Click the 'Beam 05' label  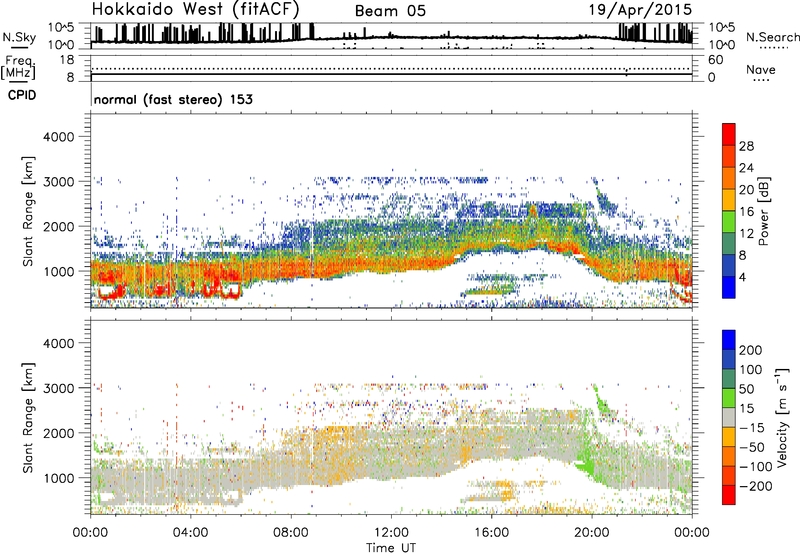pos(390,11)
